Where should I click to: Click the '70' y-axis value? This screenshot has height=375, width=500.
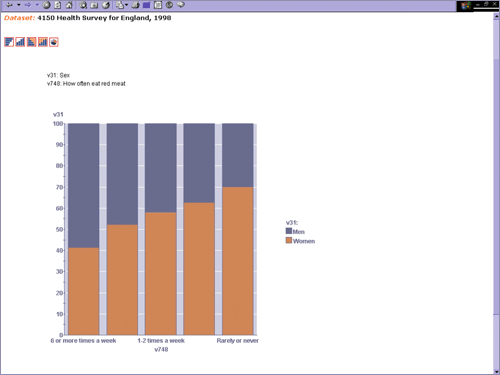(x=59, y=187)
